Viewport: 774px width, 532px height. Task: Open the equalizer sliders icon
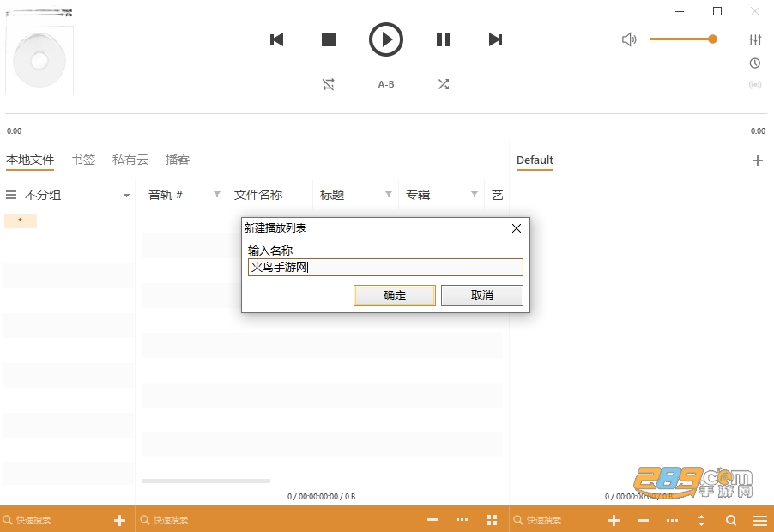click(x=755, y=39)
